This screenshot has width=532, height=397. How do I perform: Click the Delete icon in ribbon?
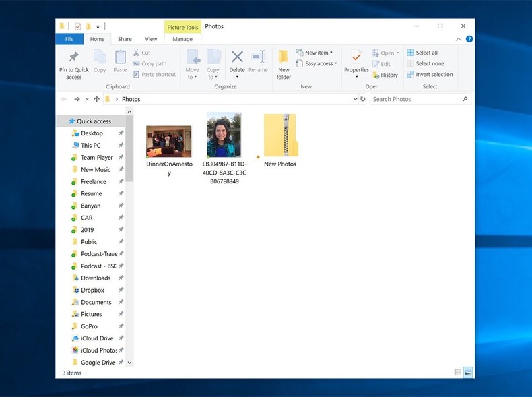(x=237, y=58)
